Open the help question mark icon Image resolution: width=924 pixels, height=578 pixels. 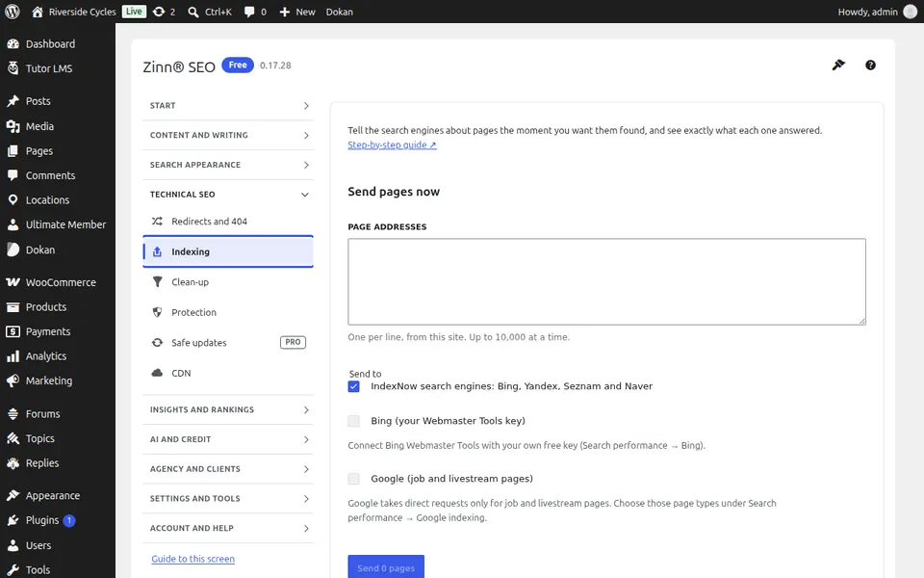(x=870, y=65)
